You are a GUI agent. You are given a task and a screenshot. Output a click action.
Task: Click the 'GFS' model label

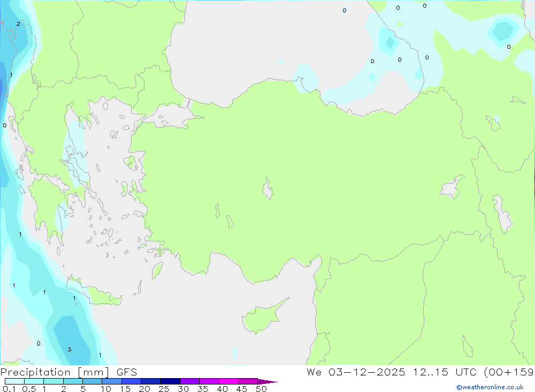127,372
